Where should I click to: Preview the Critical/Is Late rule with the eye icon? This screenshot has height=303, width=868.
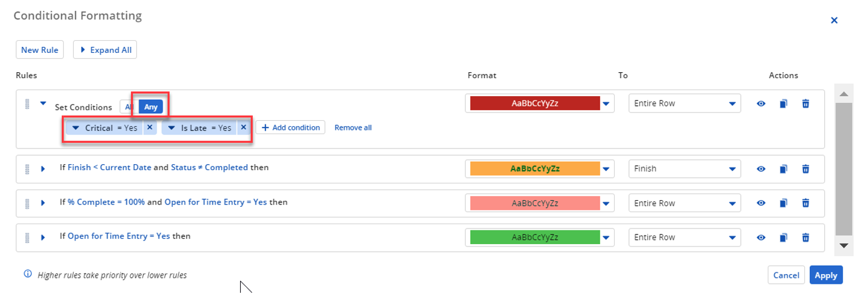(x=761, y=103)
